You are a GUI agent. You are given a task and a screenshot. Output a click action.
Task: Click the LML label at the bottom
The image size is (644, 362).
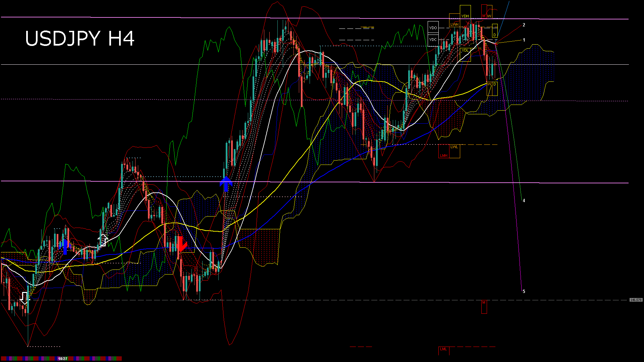pos(443,349)
